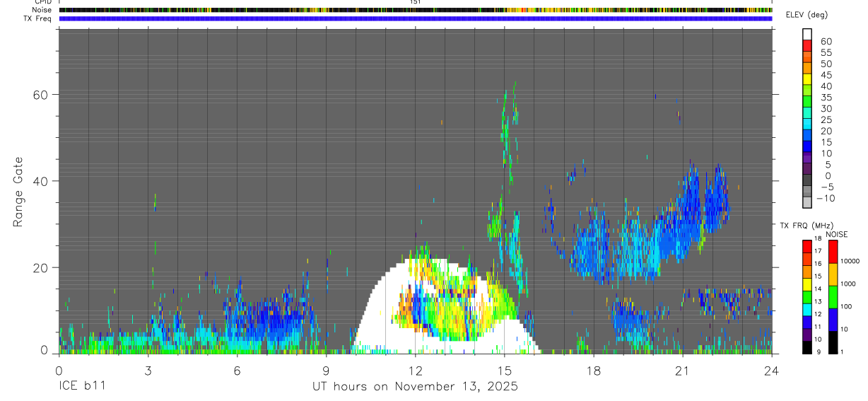Viewport: 868px width, 401px height.
Task: Click the '100' value in NOISE legend
Action: (x=848, y=306)
